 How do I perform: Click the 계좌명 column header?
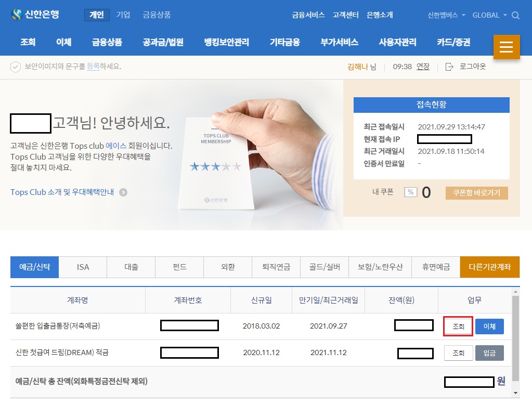[77, 300]
